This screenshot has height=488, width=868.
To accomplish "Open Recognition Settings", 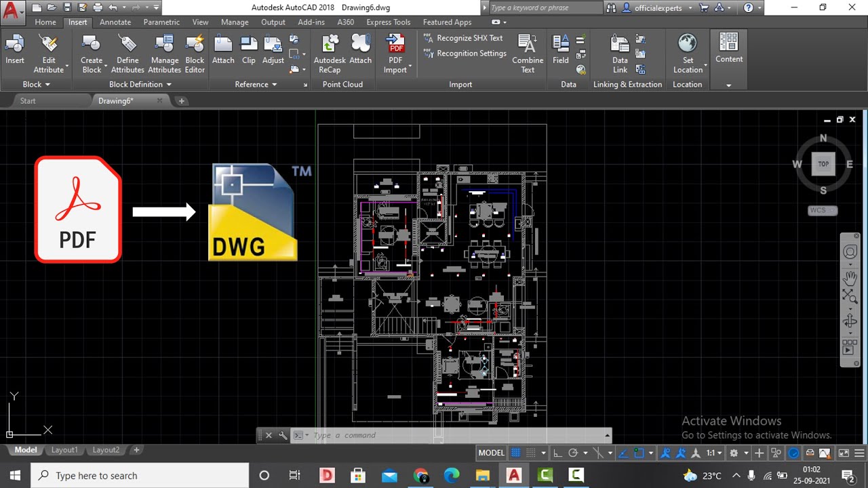I will [x=465, y=54].
